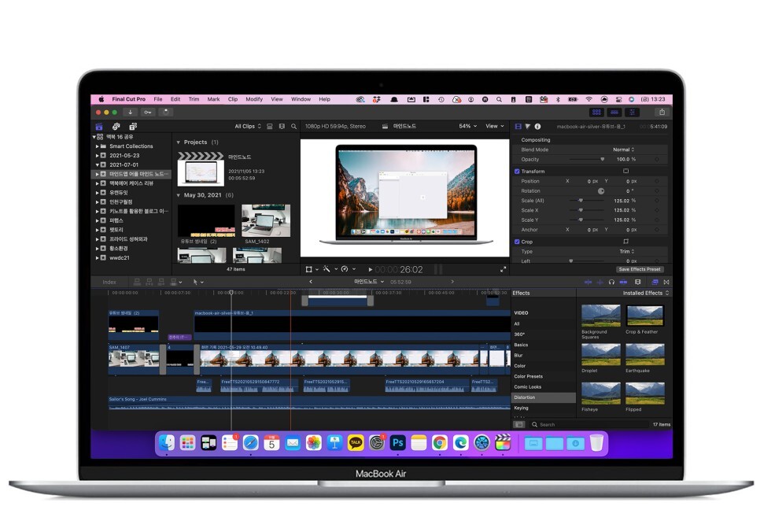Screen dimensions: 760x532
Task: Open the Modify menu
Action: pos(254,99)
